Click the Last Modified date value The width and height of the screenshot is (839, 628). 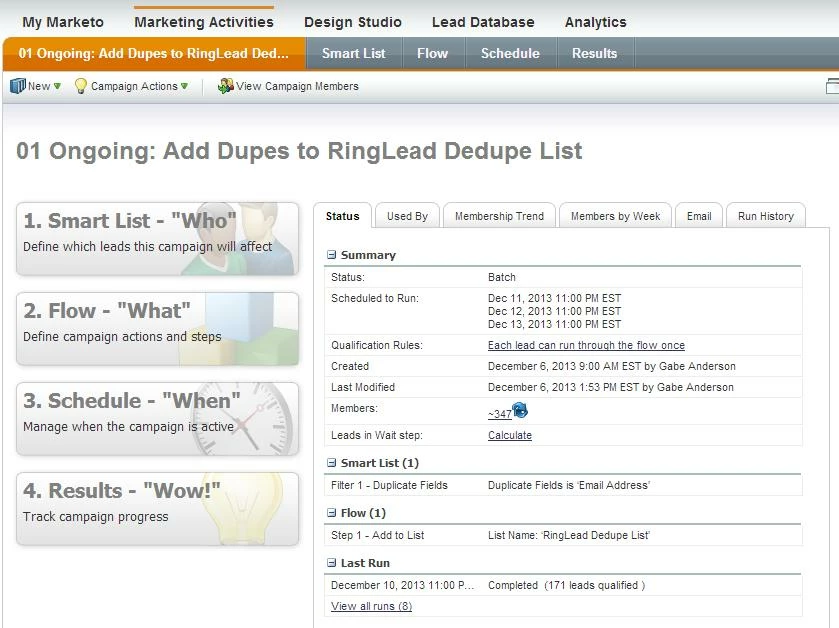coord(611,387)
